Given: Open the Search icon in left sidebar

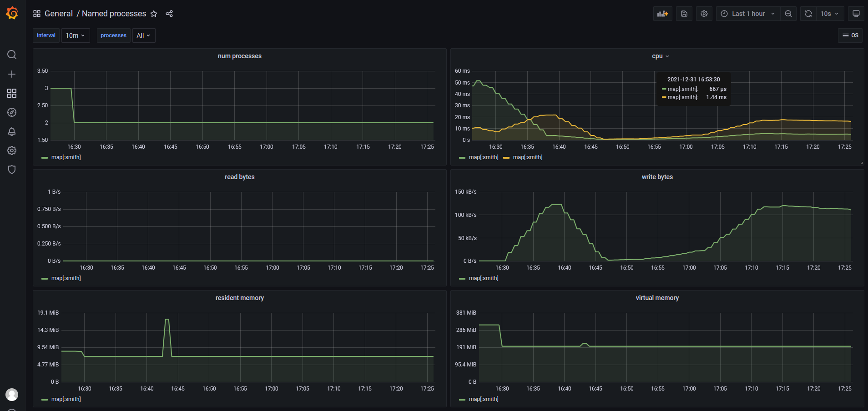Looking at the screenshot, I should coord(12,55).
